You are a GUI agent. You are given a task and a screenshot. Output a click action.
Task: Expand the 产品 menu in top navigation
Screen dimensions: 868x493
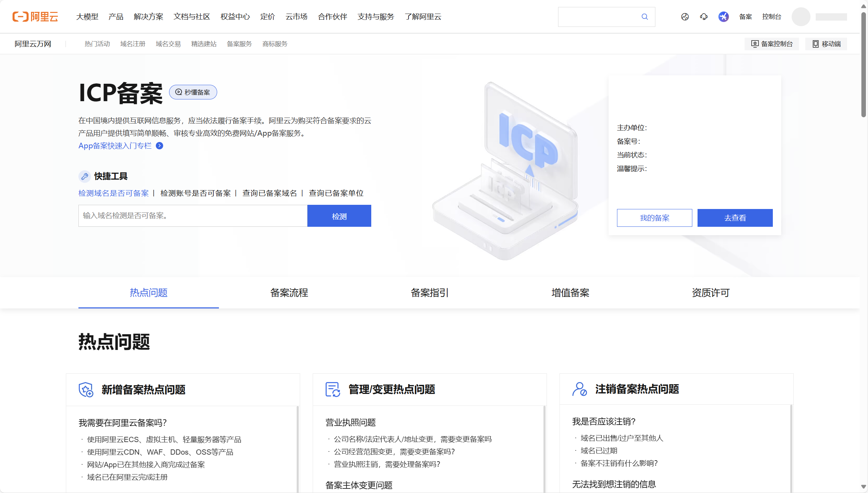[116, 17]
